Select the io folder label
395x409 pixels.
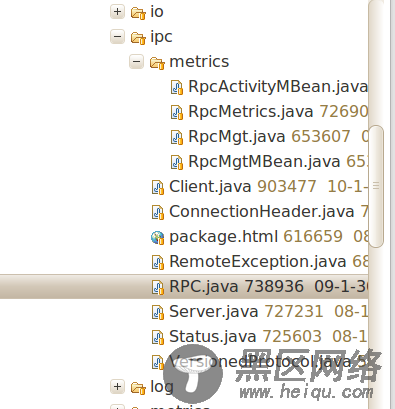pyautogui.click(x=157, y=12)
